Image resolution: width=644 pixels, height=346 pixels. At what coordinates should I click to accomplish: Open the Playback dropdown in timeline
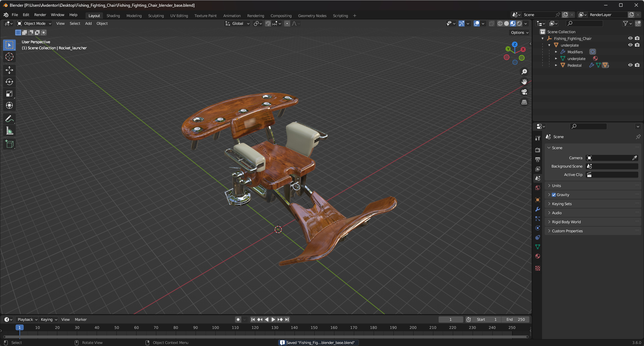(27, 320)
